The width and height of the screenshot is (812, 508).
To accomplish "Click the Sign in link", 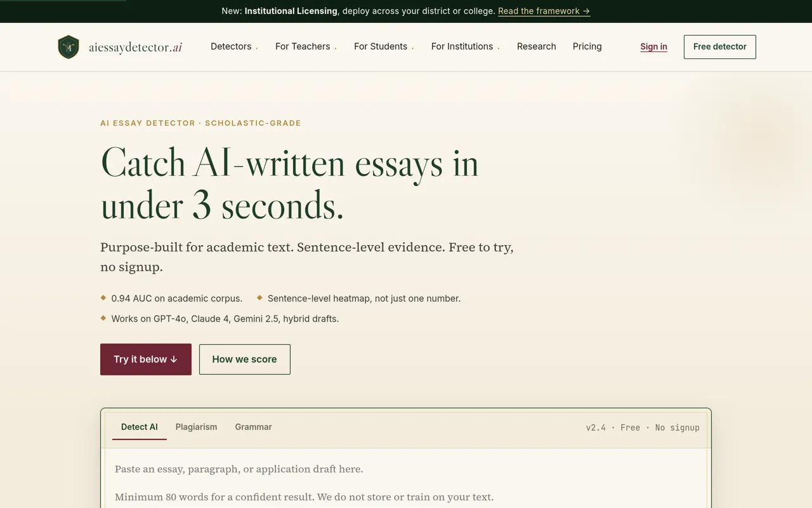I will coord(653,46).
